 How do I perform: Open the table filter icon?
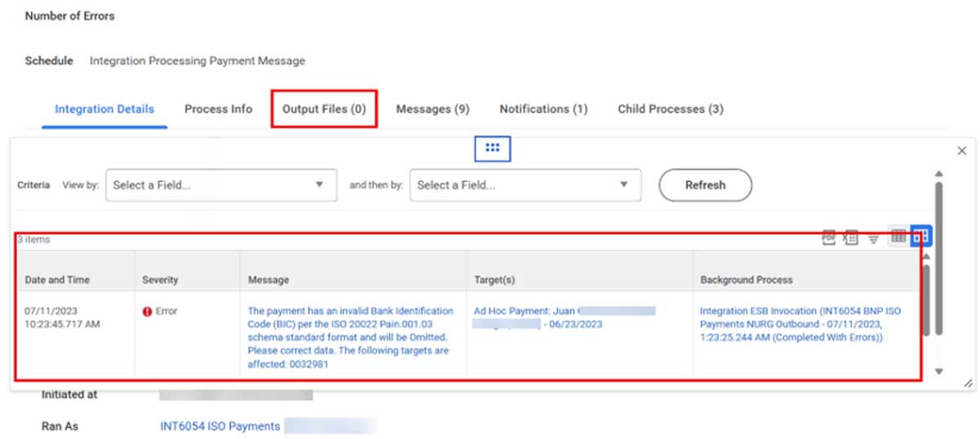(873, 238)
